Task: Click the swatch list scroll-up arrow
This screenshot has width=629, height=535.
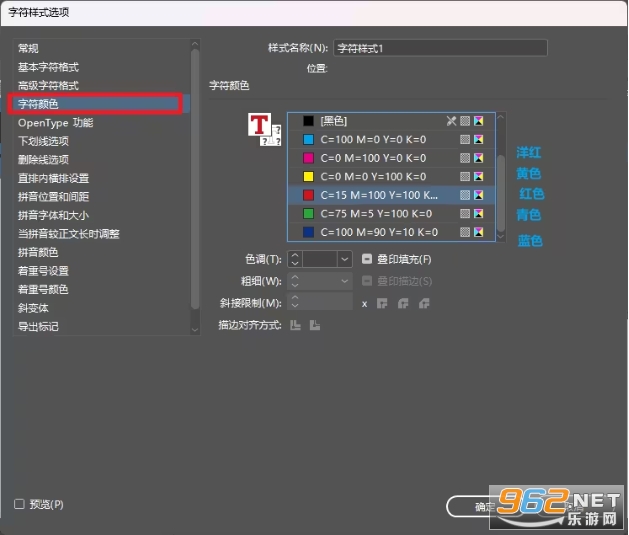Action: (501, 117)
